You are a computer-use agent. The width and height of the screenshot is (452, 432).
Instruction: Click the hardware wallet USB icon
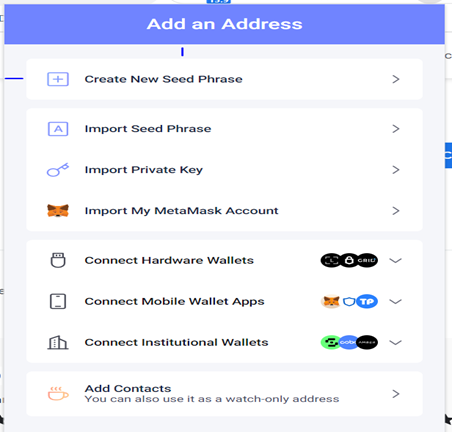[x=58, y=260]
